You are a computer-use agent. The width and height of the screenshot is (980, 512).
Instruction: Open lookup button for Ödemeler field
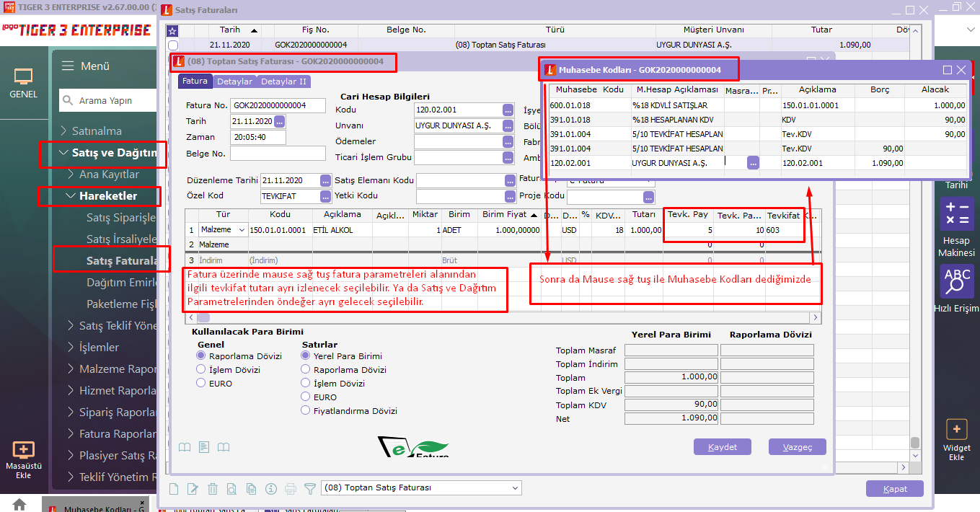(508, 141)
